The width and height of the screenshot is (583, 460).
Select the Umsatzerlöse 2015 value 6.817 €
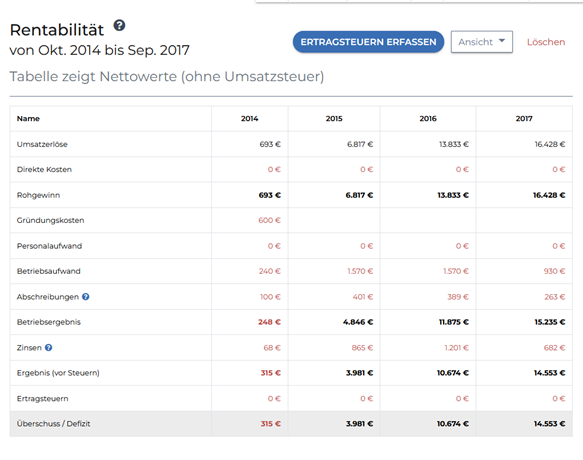(360, 144)
